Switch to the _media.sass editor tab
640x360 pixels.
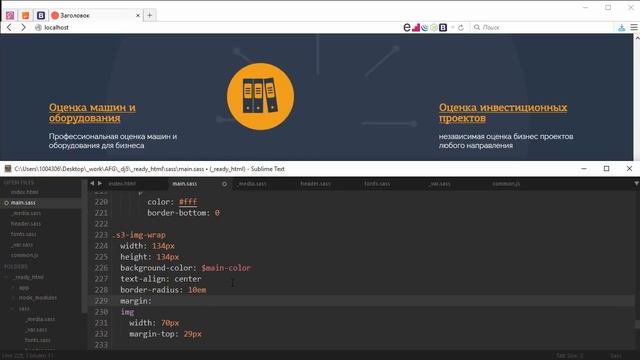[252, 184]
